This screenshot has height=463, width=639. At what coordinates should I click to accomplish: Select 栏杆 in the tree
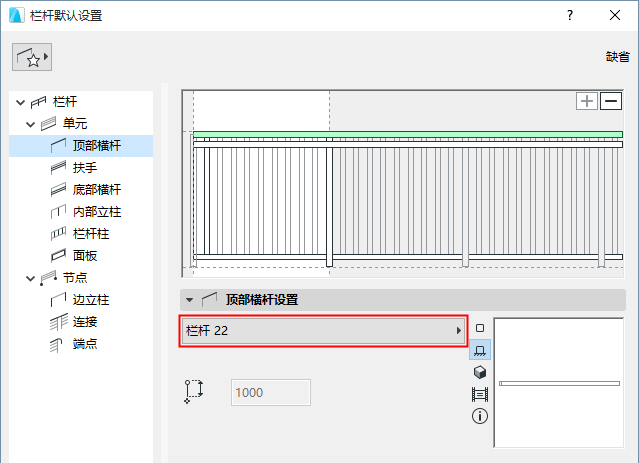tap(65, 101)
